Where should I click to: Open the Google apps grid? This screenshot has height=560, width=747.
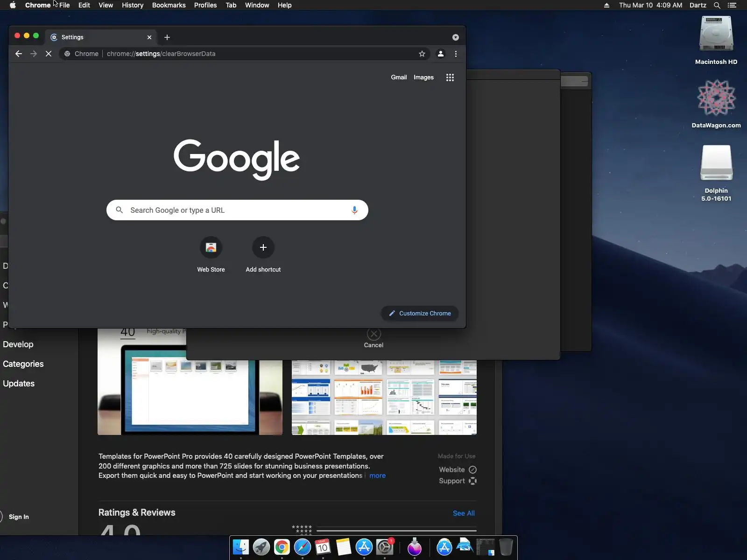[450, 77]
